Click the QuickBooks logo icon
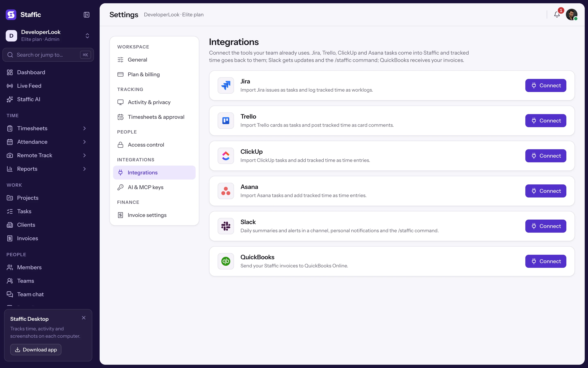Viewport: 588px width, 368px height. tap(226, 261)
